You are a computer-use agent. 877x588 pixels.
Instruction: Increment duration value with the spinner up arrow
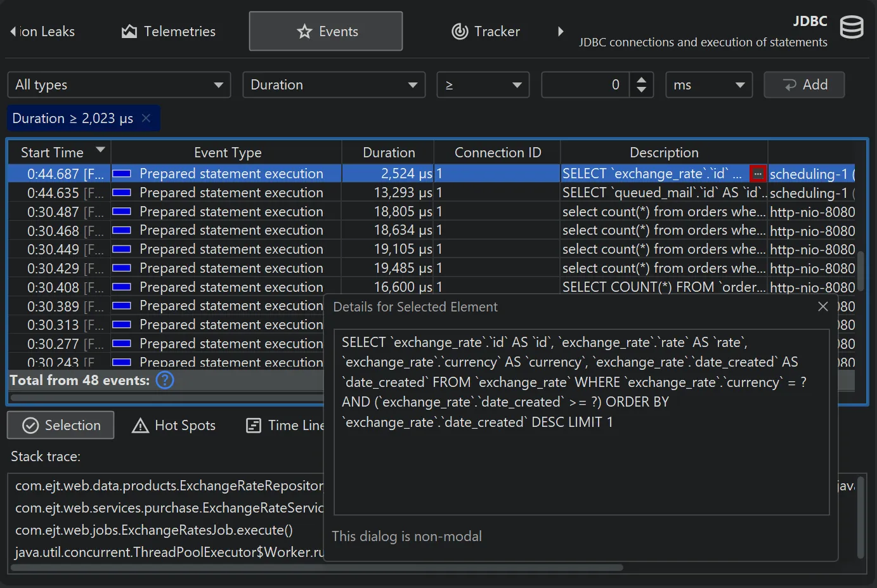(x=641, y=79)
